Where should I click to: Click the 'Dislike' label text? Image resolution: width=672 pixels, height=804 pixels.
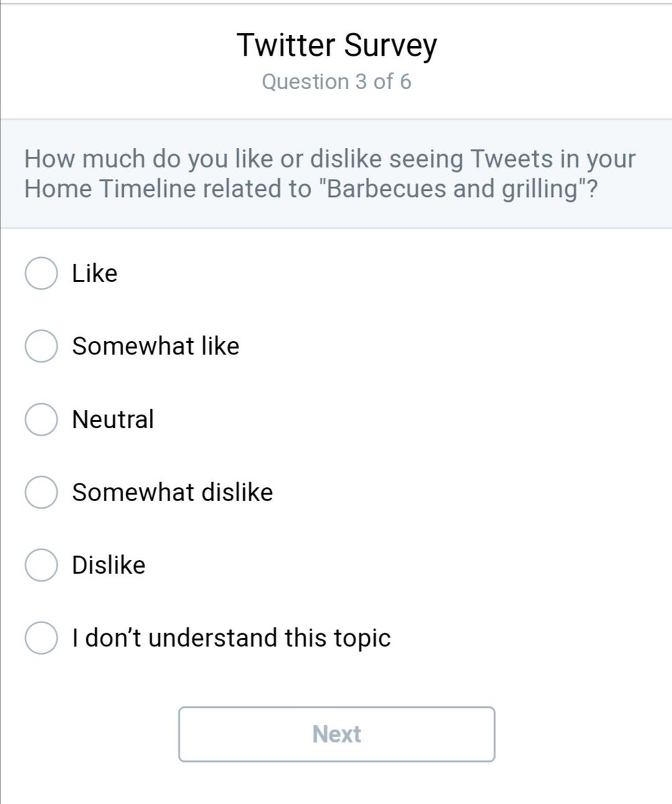[109, 565]
